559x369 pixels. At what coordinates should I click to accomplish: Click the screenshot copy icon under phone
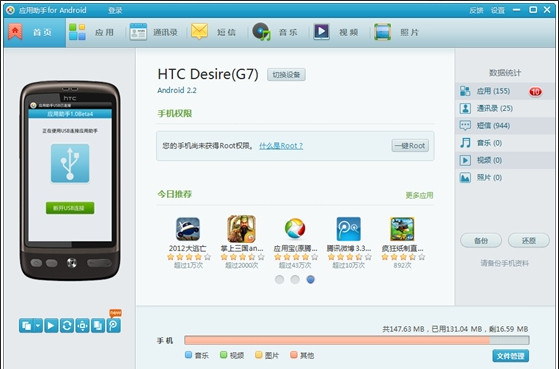(x=26, y=326)
